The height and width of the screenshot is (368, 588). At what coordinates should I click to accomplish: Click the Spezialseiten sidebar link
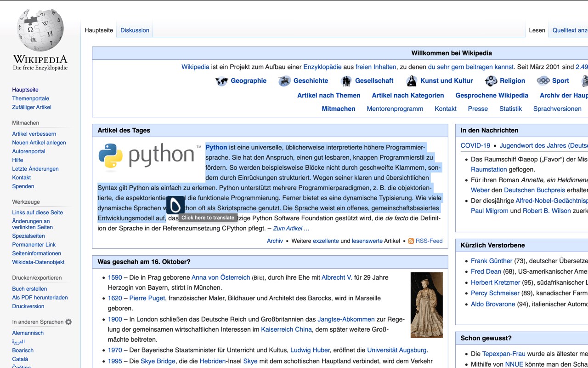(28, 236)
